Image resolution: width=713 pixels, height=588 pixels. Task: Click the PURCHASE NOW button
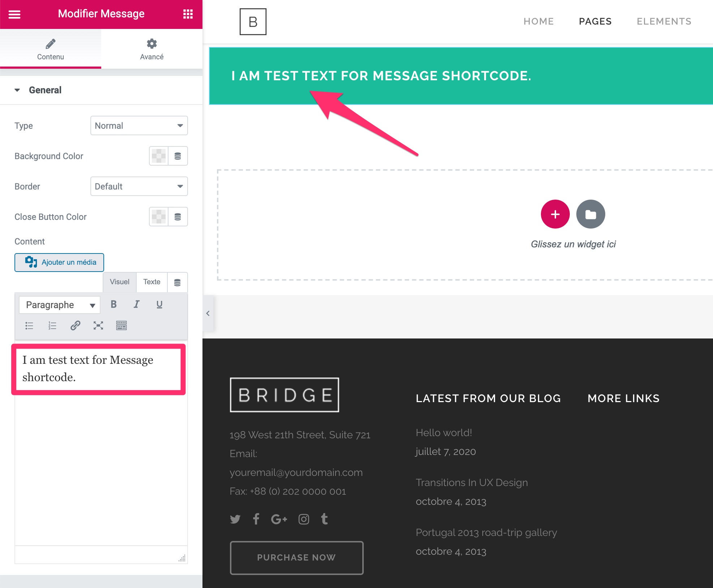[x=296, y=557]
